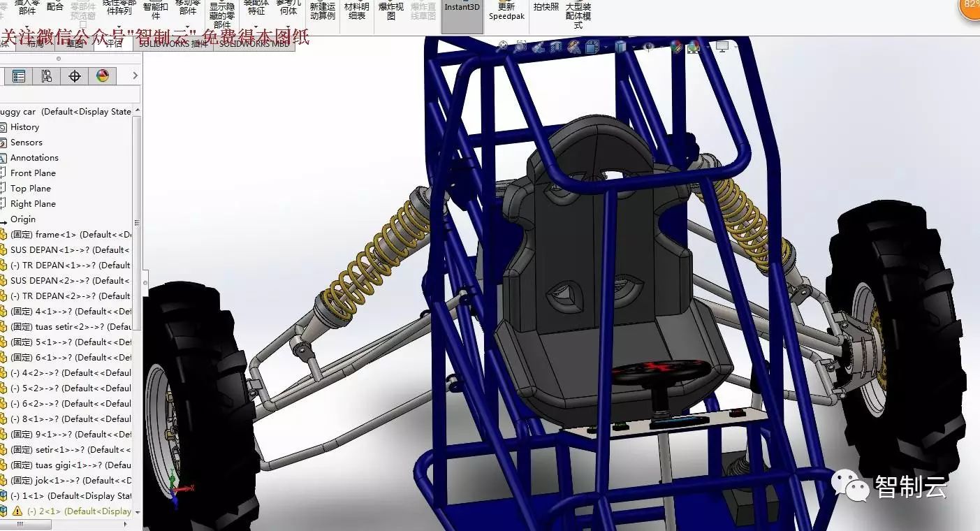Viewport: 980px width, 531px height.
Task: Open the View Orientation cube
Action: click(x=592, y=47)
